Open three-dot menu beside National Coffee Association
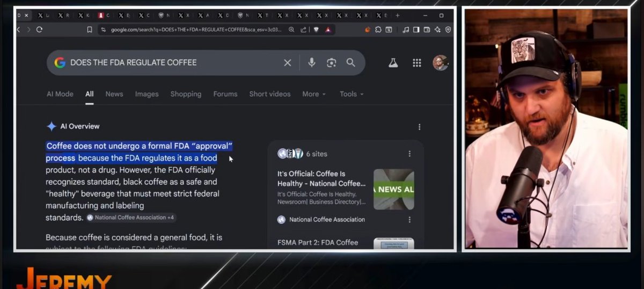Screen dimensions: 644x289 tap(409, 220)
